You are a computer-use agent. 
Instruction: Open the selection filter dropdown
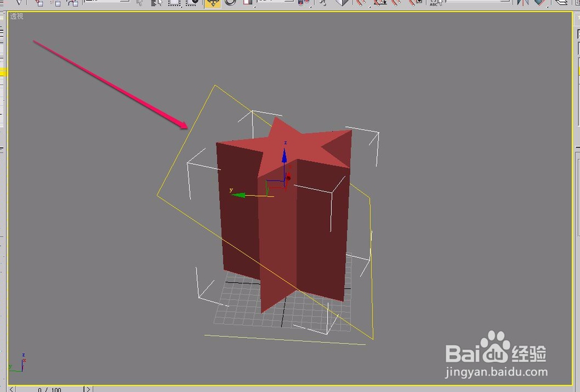(x=110, y=3)
